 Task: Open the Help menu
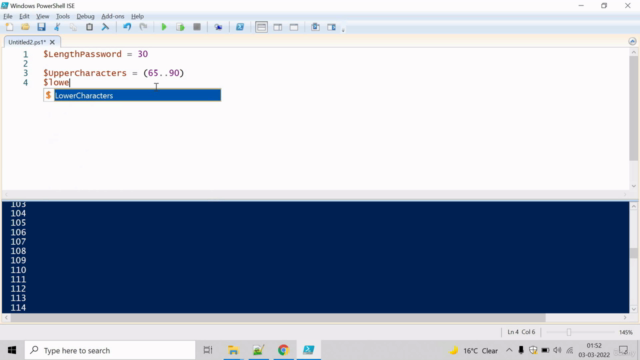tap(138, 16)
